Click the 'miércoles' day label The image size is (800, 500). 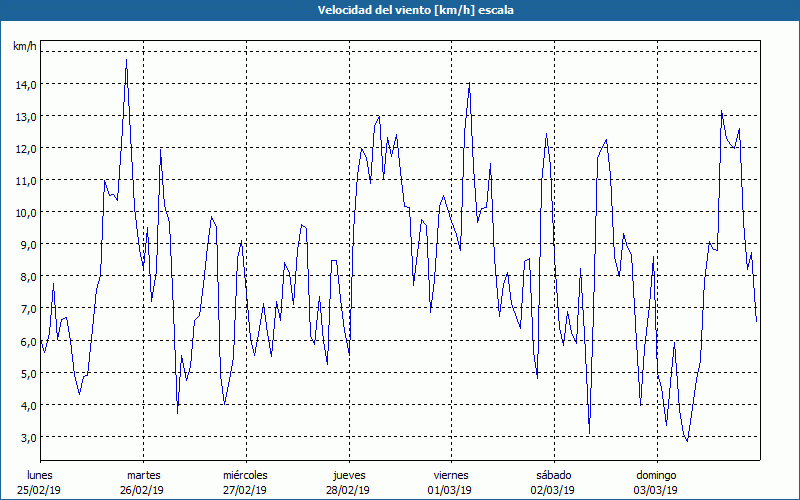pos(245,475)
